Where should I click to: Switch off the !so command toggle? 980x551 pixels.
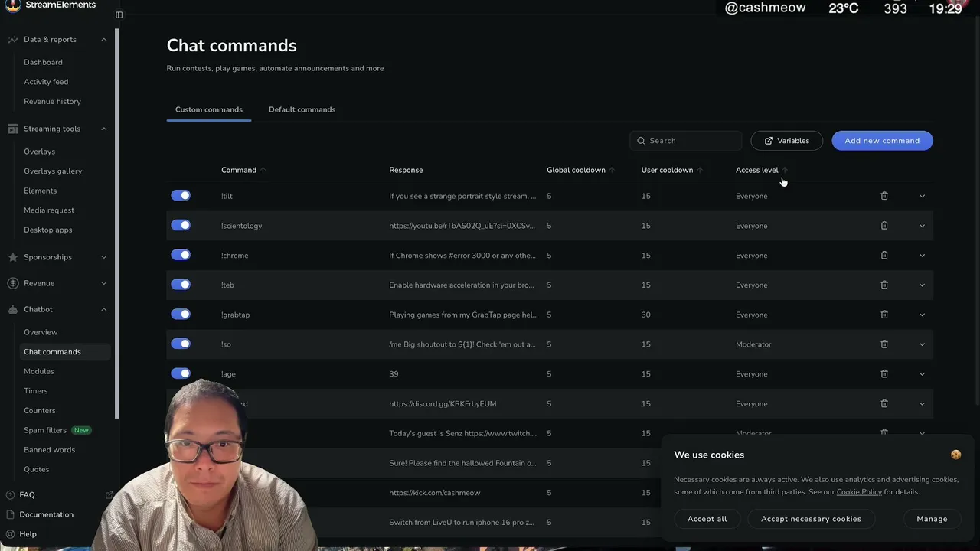[181, 344]
